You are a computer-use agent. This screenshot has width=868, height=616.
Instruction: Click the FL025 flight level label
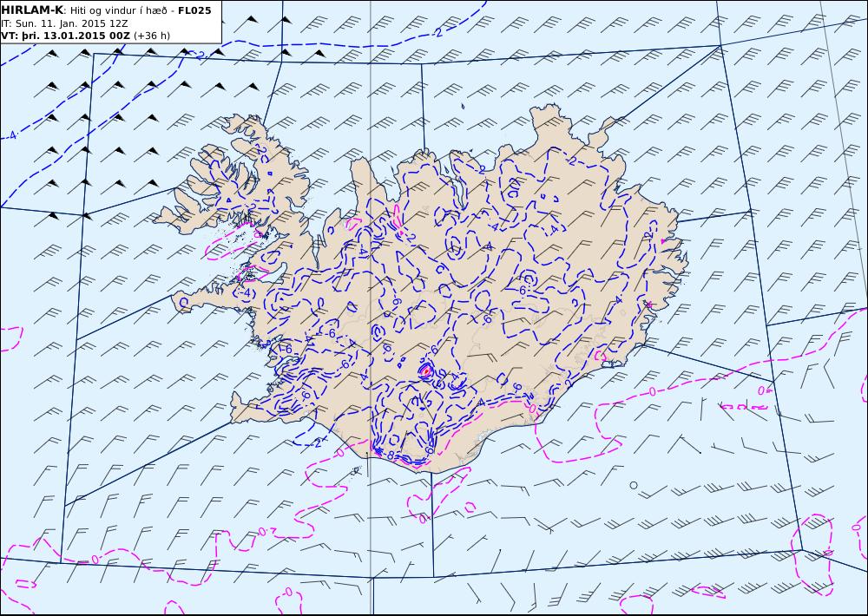(194, 10)
